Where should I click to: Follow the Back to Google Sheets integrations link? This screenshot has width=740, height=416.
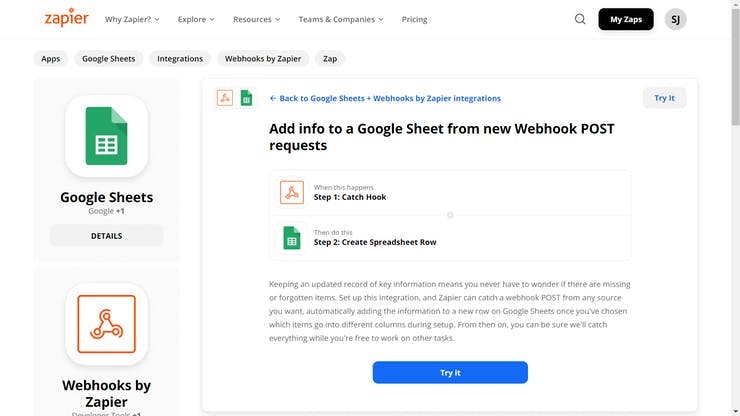tap(385, 98)
